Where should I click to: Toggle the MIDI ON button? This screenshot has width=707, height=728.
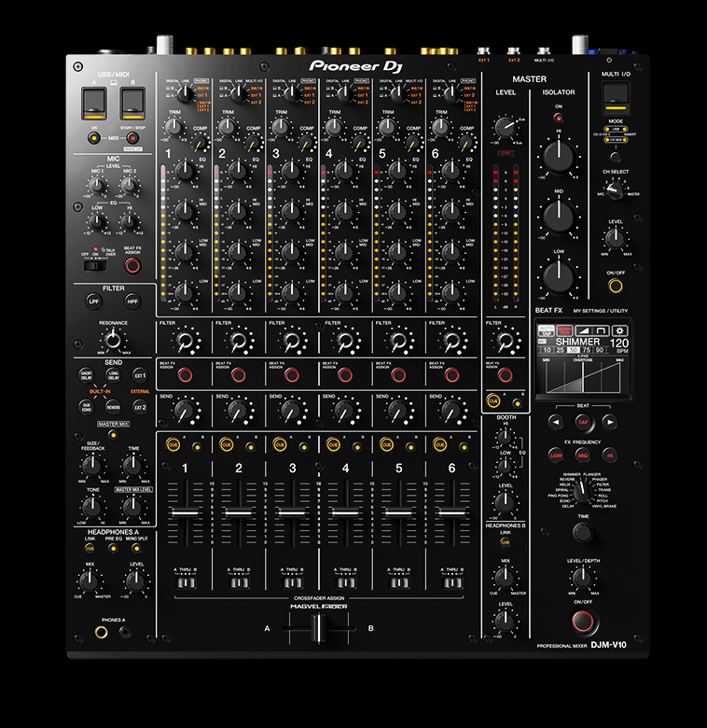(94, 138)
